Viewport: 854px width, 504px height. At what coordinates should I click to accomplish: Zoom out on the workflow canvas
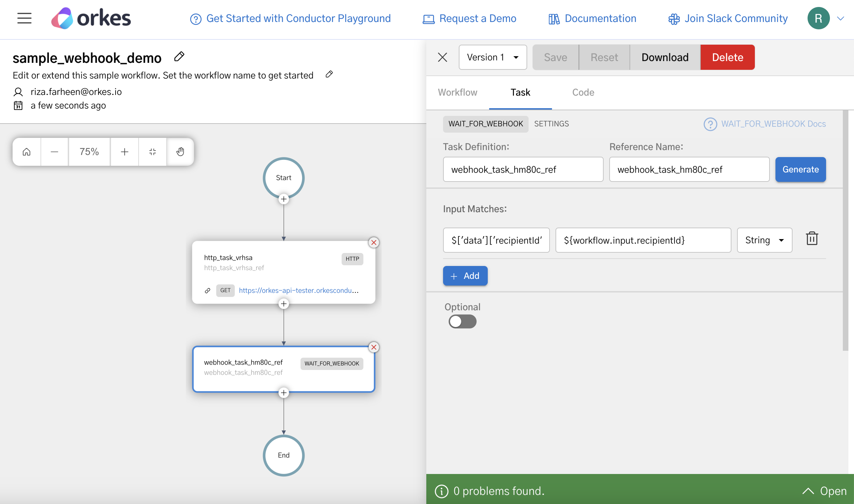pyautogui.click(x=54, y=151)
